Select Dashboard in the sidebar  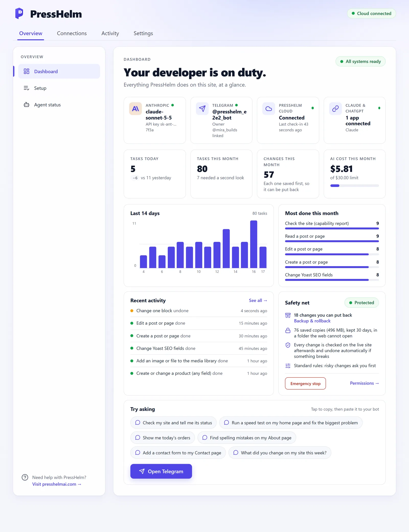59,71
